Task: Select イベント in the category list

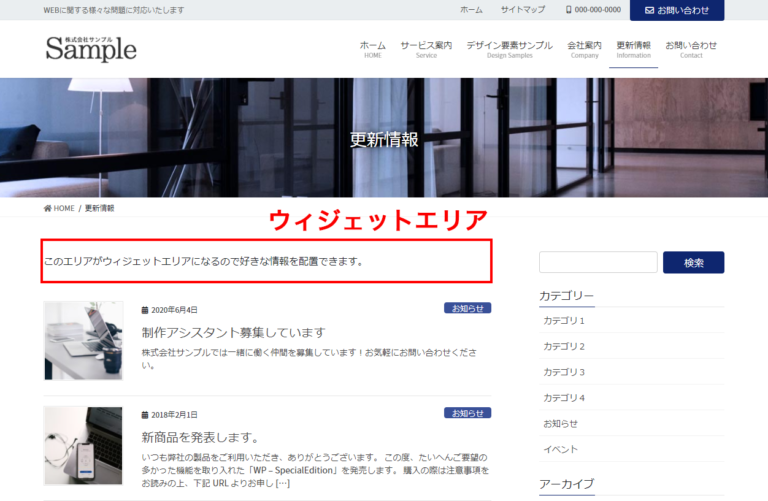Action: pos(560,449)
